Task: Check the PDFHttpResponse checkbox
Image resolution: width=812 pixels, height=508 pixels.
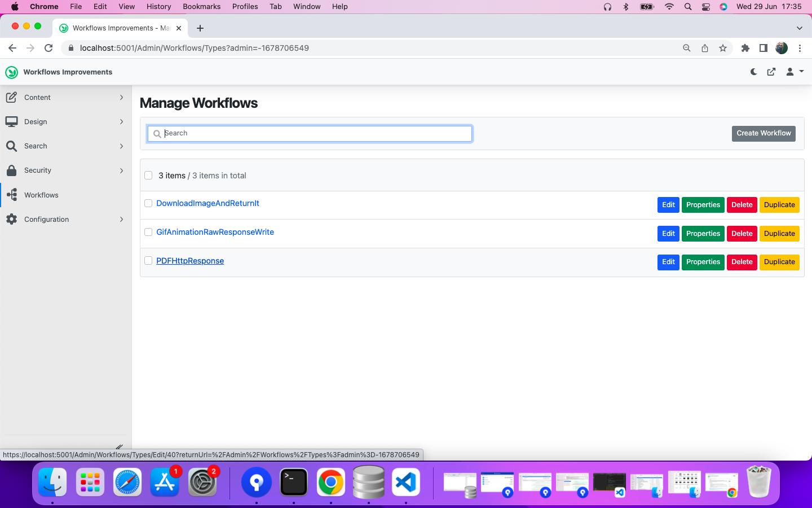Action: [x=148, y=261]
